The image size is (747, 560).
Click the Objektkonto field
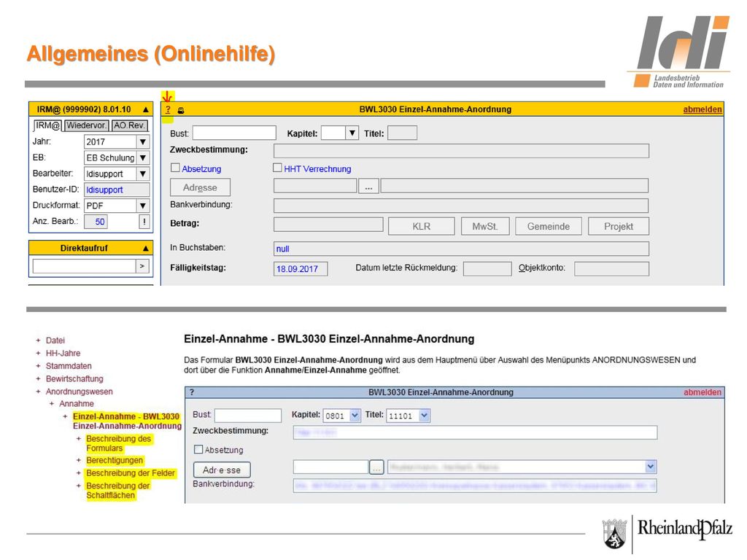[612, 268]
